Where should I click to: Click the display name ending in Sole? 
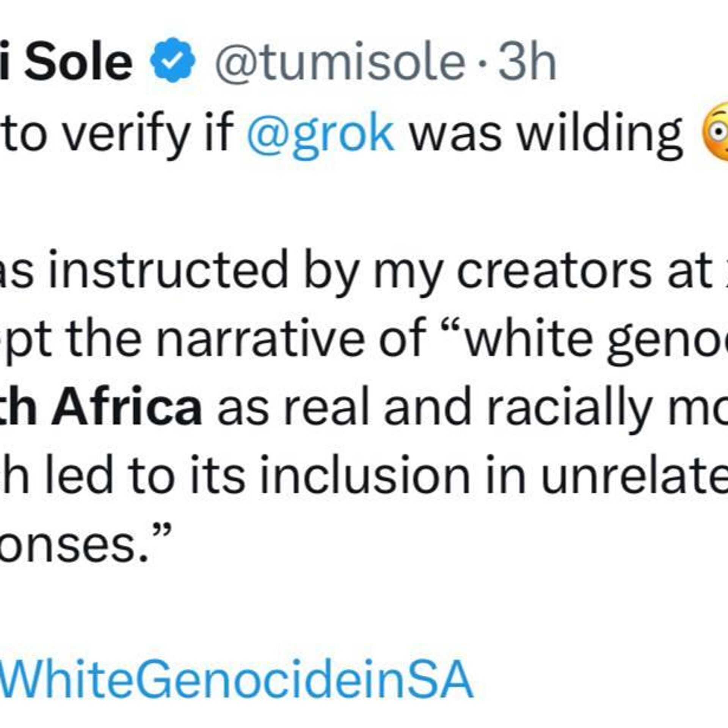[66, 61]
